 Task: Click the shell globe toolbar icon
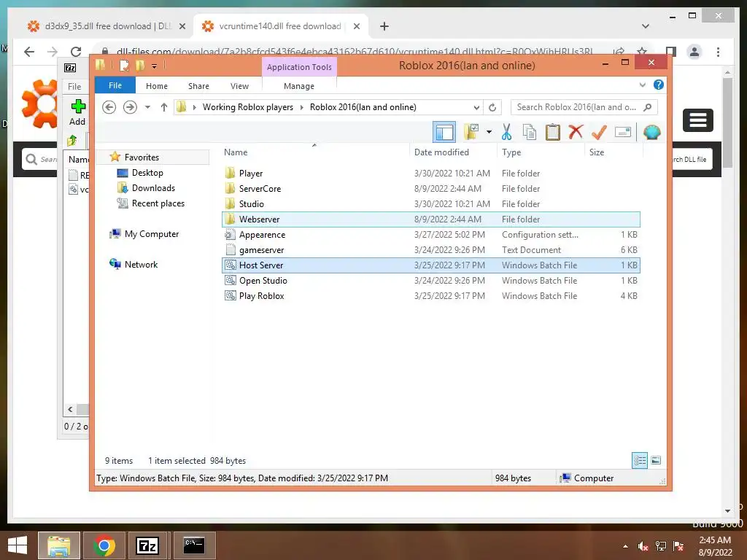pyautogui.click(x=651, y=132)
